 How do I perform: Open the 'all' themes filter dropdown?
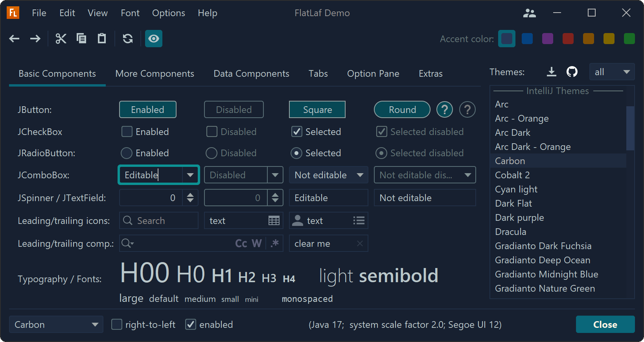tap(611, 72)
